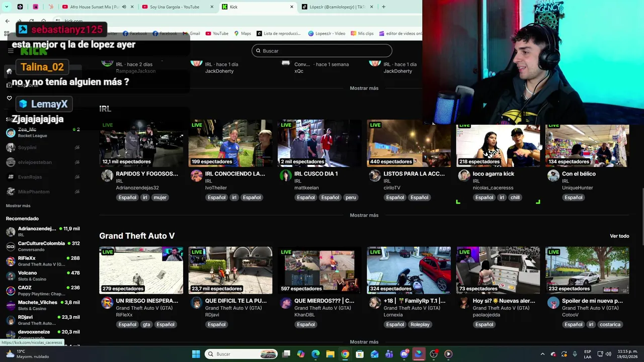Select the Roleplay tag on FamilyRp stream

coord(420,324)
